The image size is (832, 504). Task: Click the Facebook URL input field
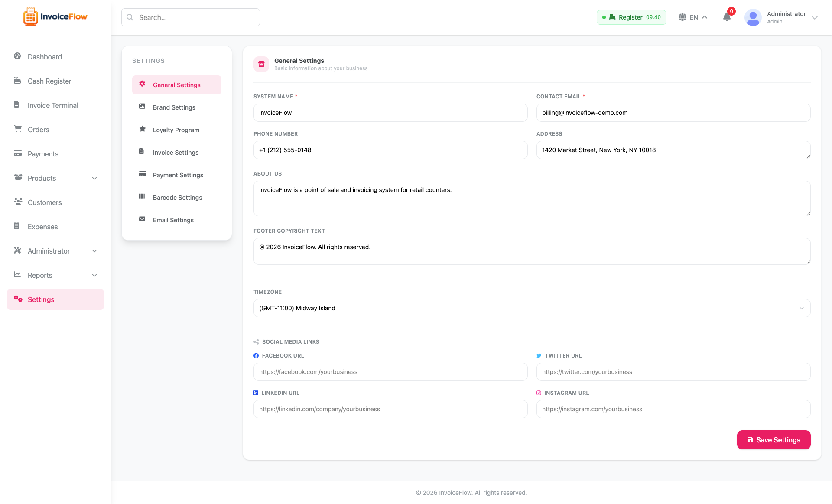pyautogui.click(x=390, y=372)
